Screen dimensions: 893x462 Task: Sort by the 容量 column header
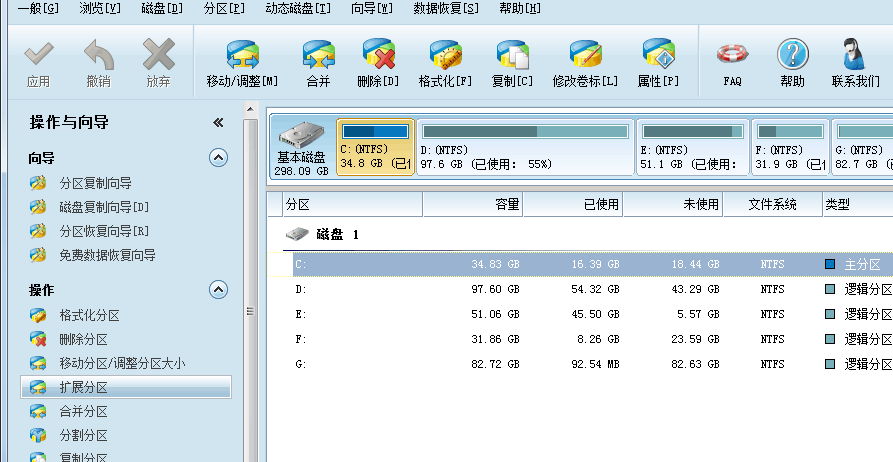tap(473, 205)
